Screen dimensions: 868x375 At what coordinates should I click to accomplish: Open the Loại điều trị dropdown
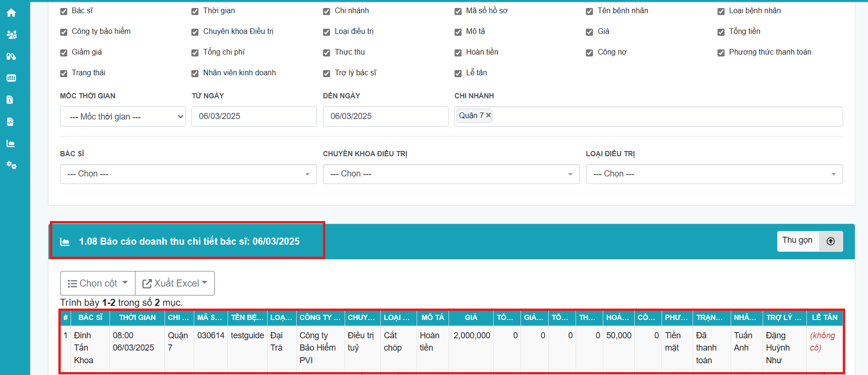point(714,174)
